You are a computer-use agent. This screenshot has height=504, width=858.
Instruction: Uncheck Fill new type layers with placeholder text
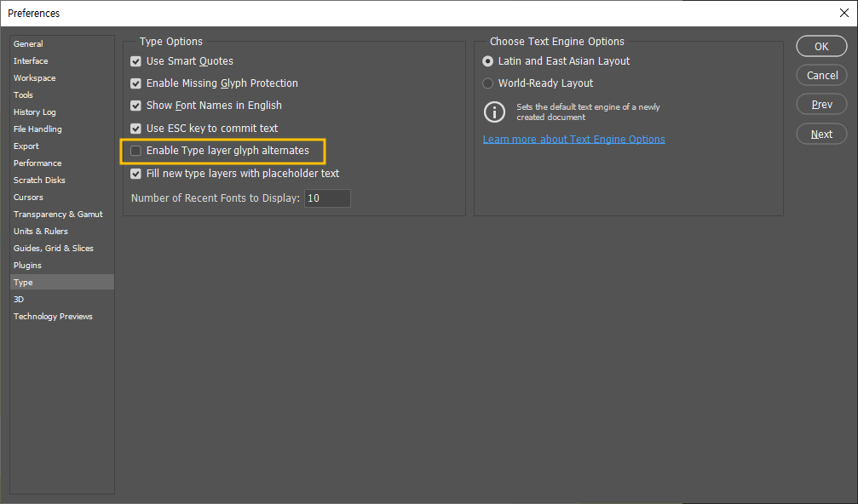[135, 174]
